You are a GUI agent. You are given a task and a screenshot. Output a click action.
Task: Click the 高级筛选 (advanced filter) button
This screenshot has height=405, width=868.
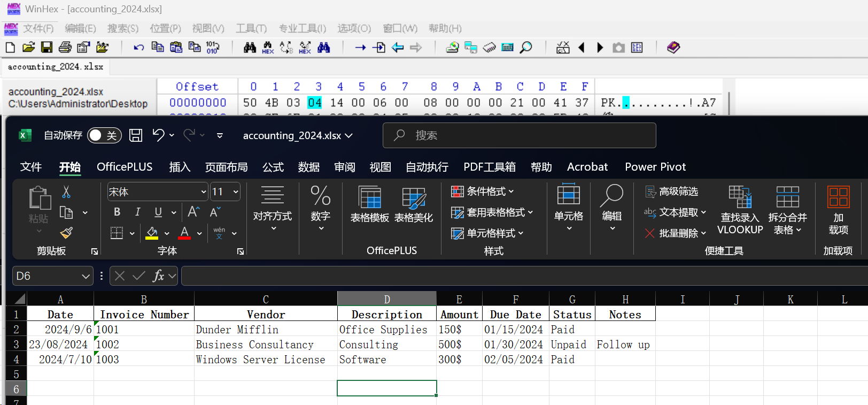[x=672, y=192]
